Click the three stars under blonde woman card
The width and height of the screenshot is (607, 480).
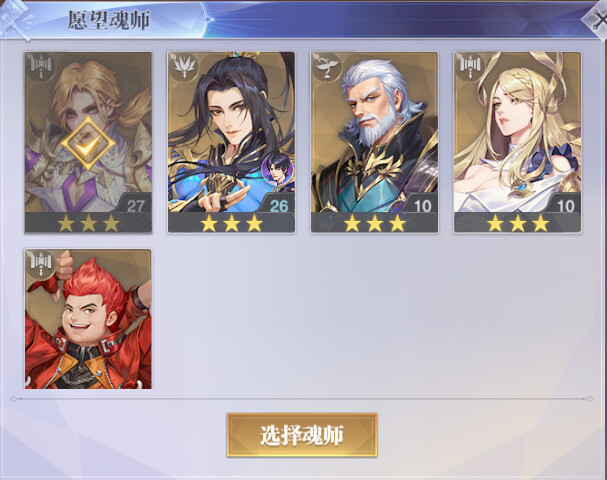coord(518,223)
